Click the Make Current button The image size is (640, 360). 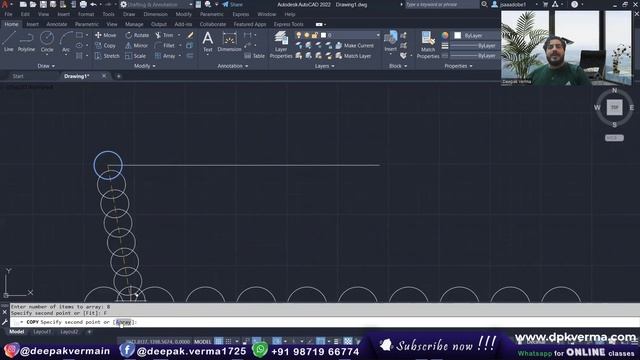355,46
